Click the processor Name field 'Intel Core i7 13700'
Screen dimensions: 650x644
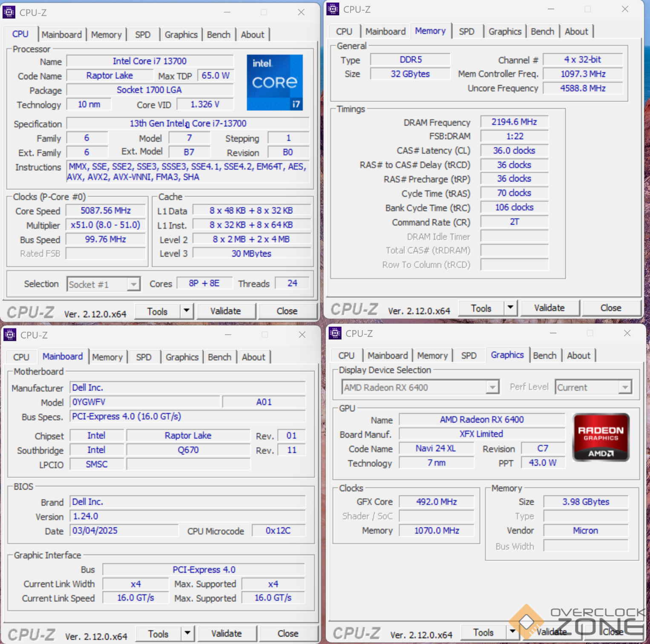[150, 61]
